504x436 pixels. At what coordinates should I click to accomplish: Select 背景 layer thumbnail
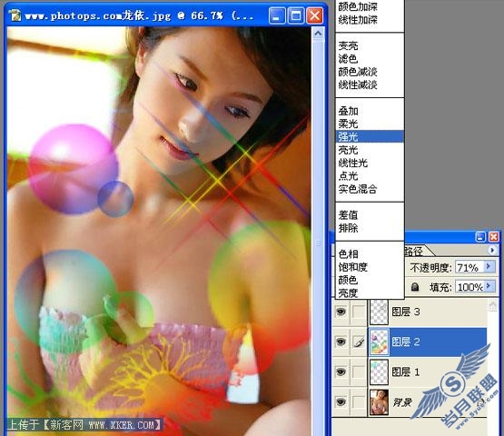[x=379, y=401]
